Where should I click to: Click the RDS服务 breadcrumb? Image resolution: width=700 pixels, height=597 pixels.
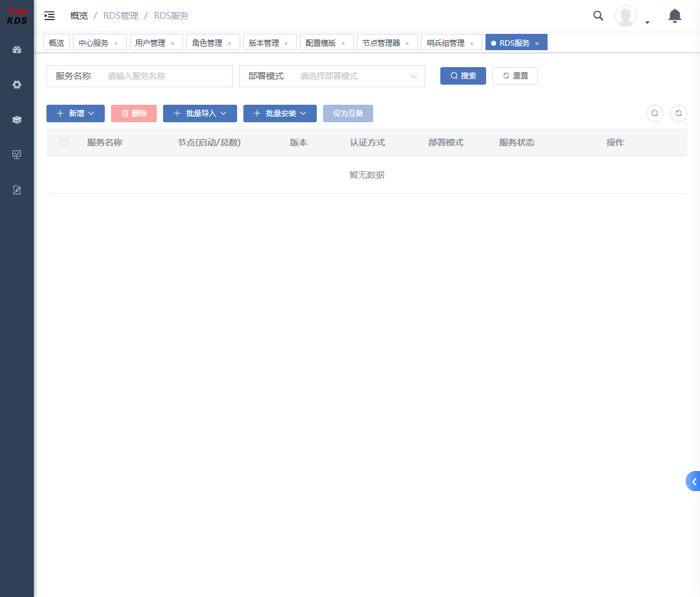pos(171,16)
